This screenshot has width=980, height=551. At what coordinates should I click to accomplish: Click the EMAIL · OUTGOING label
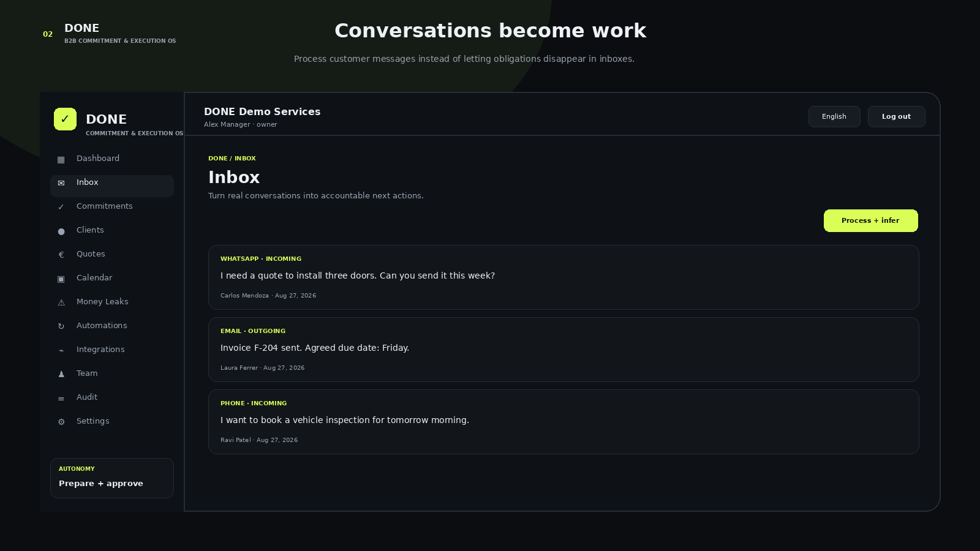(253, 331)
